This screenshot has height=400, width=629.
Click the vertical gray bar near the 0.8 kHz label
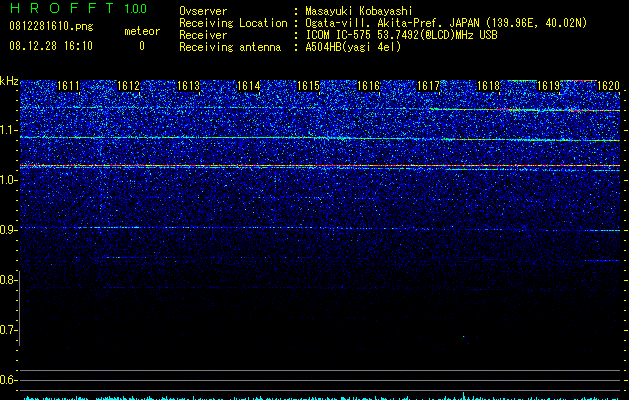20,308
